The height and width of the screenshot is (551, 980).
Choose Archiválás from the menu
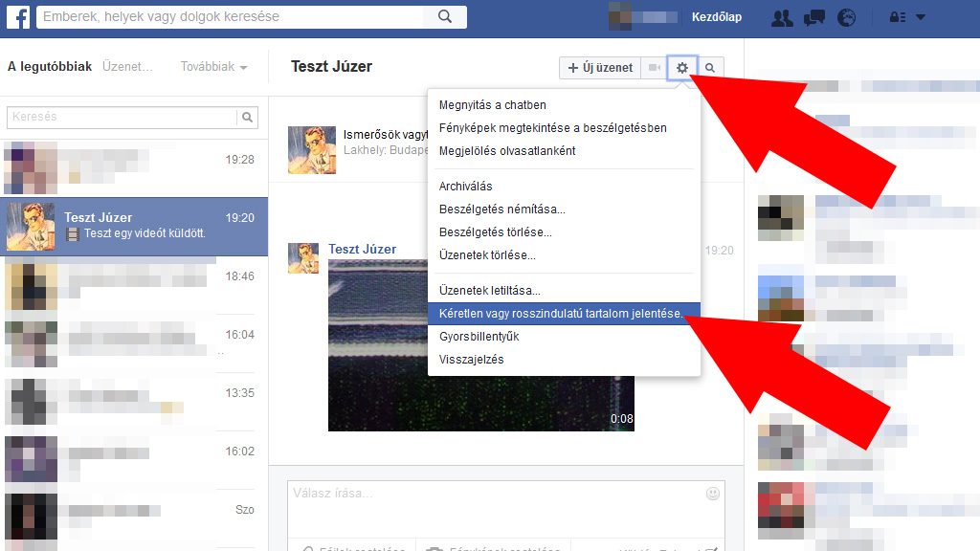pos(466,186)
